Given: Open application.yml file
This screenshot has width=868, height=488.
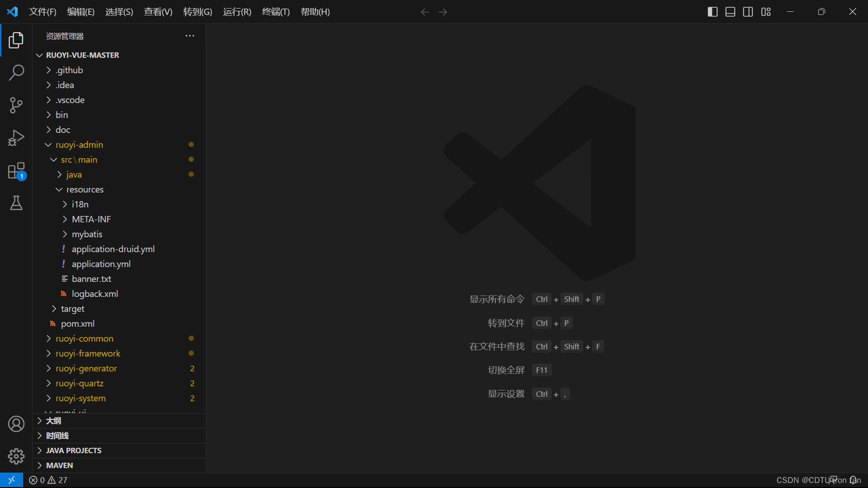Looking at the screenshot, I should 101,264.
